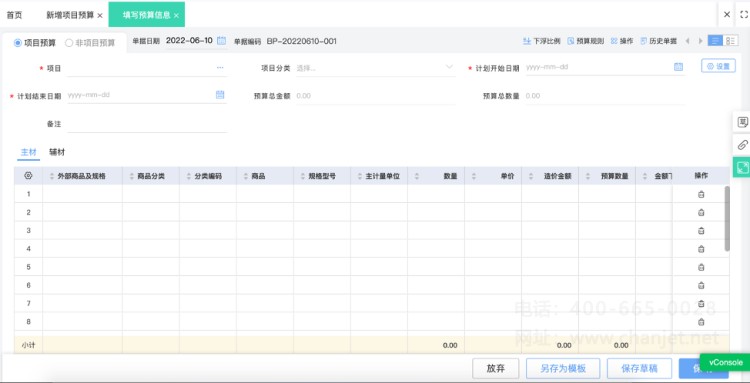Delete table row 1
Screen dimensions: 750x383
[x=701, y=194]
